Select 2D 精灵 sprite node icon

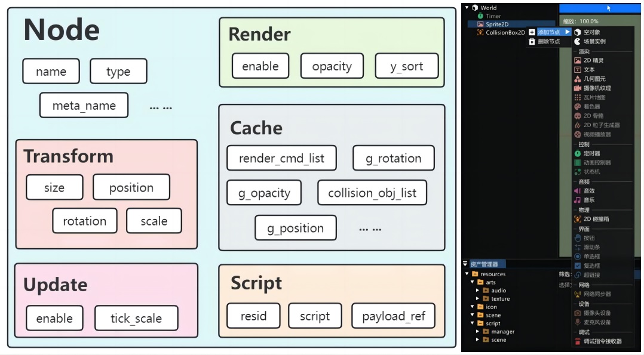pos(577,61)
